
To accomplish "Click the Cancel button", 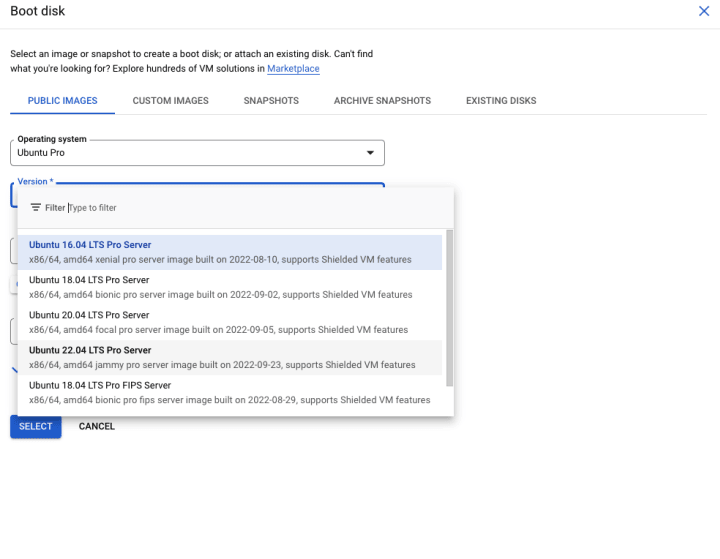I will tap(96, 426).
